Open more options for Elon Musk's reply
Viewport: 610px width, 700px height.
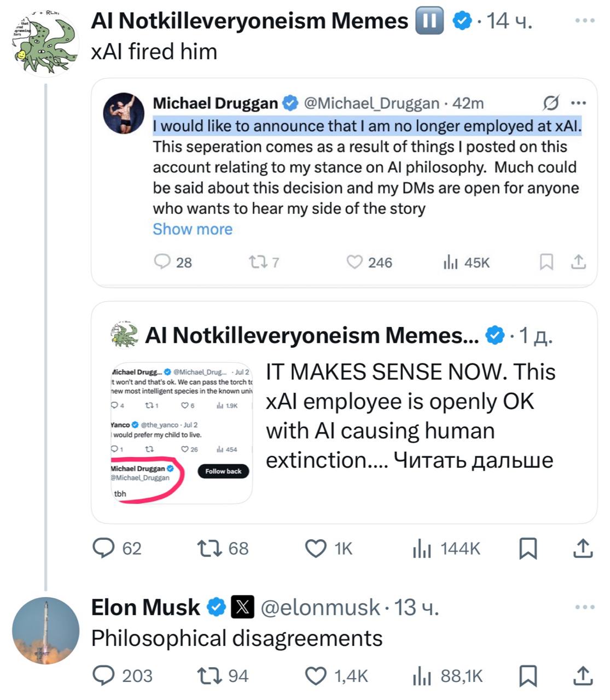pyautogui.click(x=585, y=607)
